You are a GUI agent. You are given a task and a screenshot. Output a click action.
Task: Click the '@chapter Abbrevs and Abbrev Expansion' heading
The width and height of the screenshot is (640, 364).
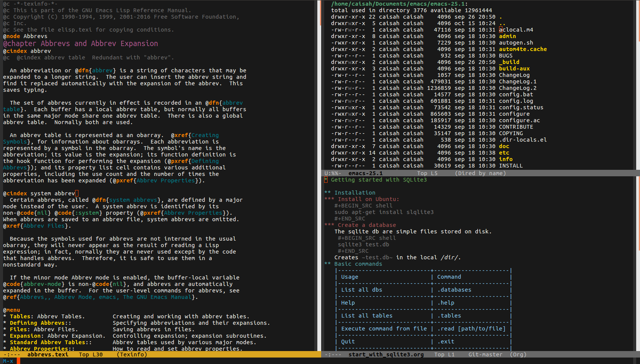pyautogui.click(x=80, y=43)
